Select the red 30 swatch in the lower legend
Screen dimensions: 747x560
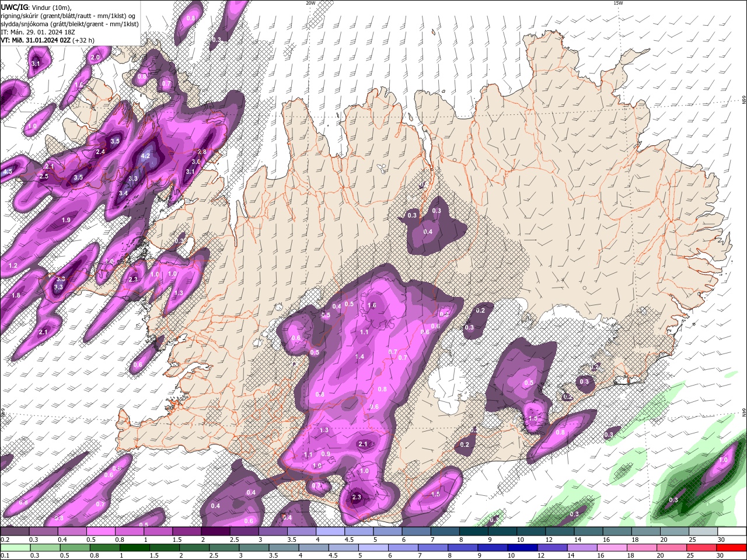tap(732, 548)
